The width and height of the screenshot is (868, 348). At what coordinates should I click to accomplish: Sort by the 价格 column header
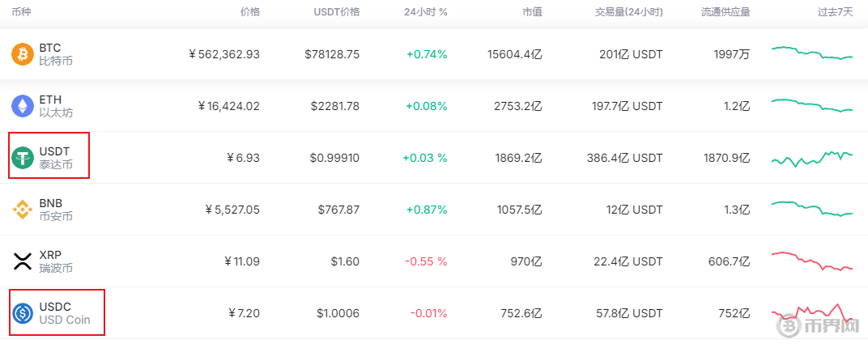coord(249,13)
